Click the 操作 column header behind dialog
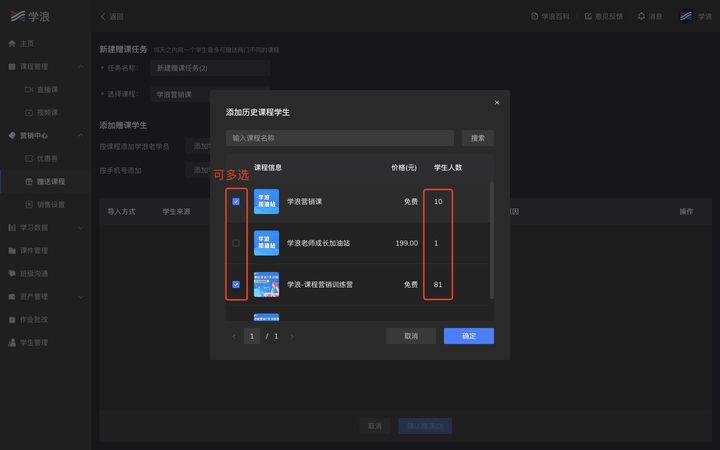Image resolution: width=720 pixels, height=450 pixels. 686,212
